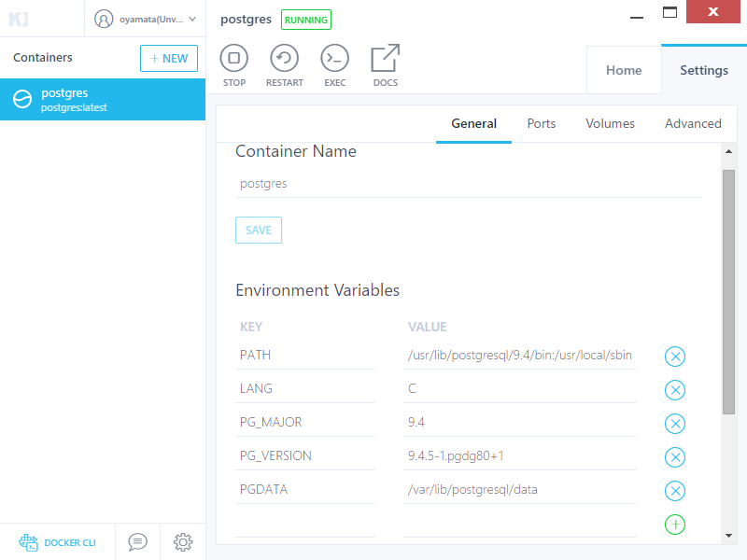Stop the postgres container
The image size is (747, 560).
[x=234, y=65]
